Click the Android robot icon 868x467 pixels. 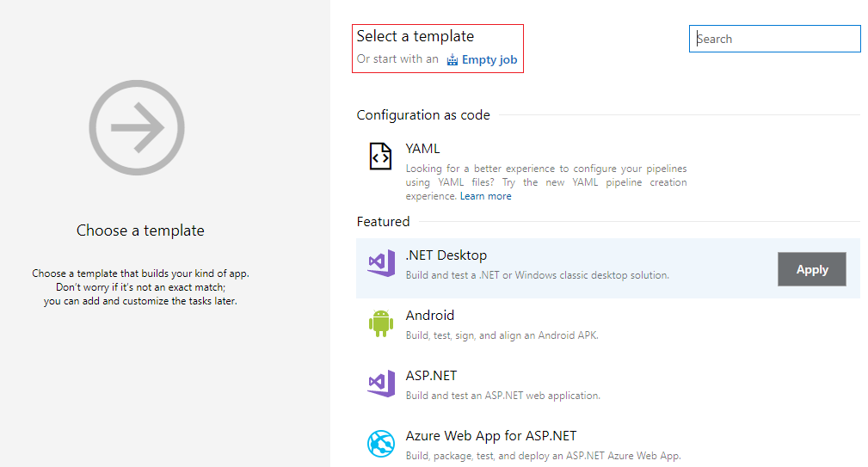tap(381, 323)
